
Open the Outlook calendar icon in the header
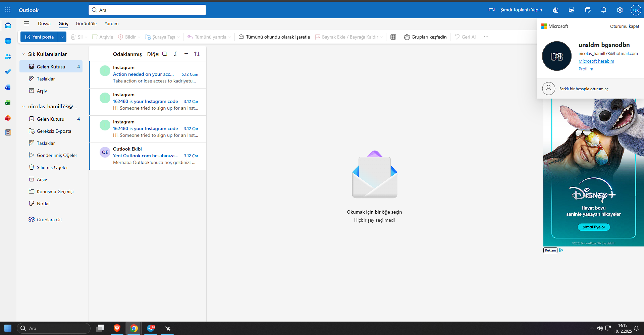tap(572, 10)
